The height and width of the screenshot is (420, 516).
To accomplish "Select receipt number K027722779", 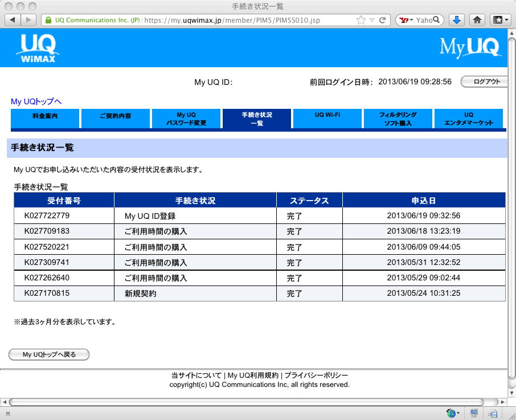I will [x=47, y=215].
